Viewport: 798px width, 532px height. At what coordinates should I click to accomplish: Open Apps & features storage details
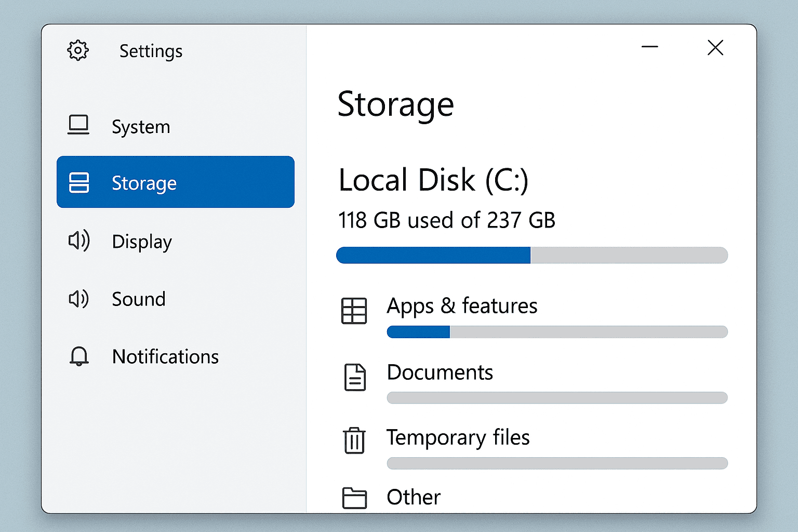(462, 306)
